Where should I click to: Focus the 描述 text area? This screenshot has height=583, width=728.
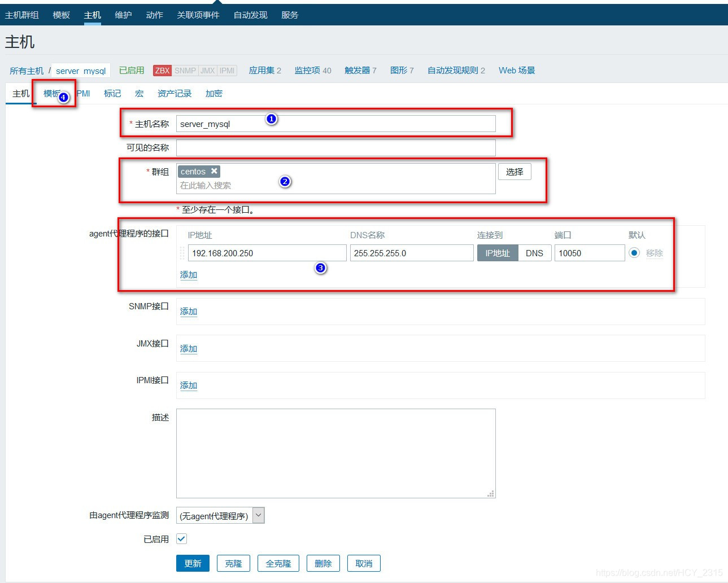pos(336,453)
